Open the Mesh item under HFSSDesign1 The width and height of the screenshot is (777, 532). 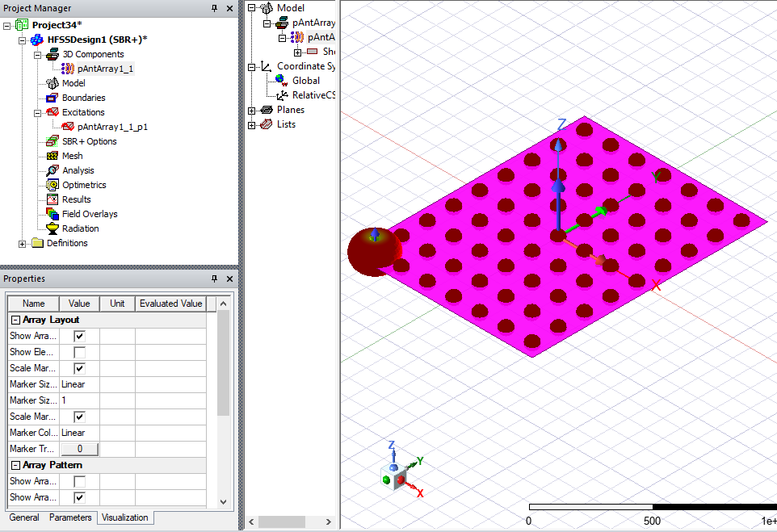pos(50,156)
